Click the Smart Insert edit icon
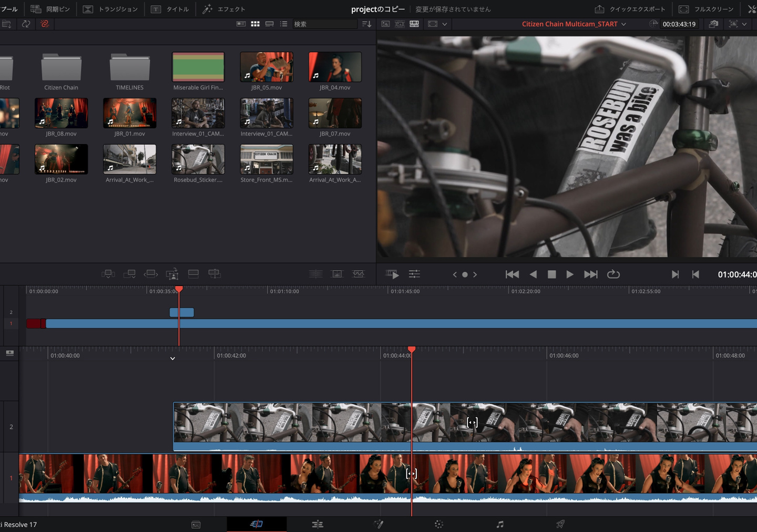Image resolution: width=757 pixels, height=532 pixels. coord(108,274)
